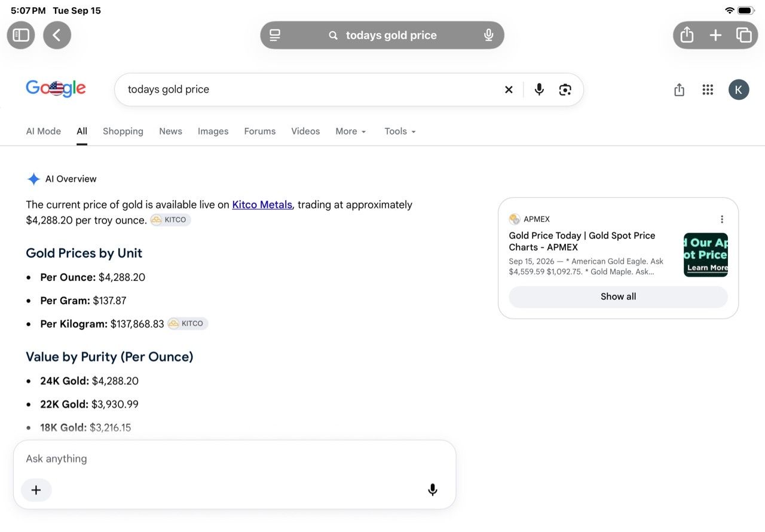Search by image with Google Lens
The image size is (765, 532).
point(565,90)
